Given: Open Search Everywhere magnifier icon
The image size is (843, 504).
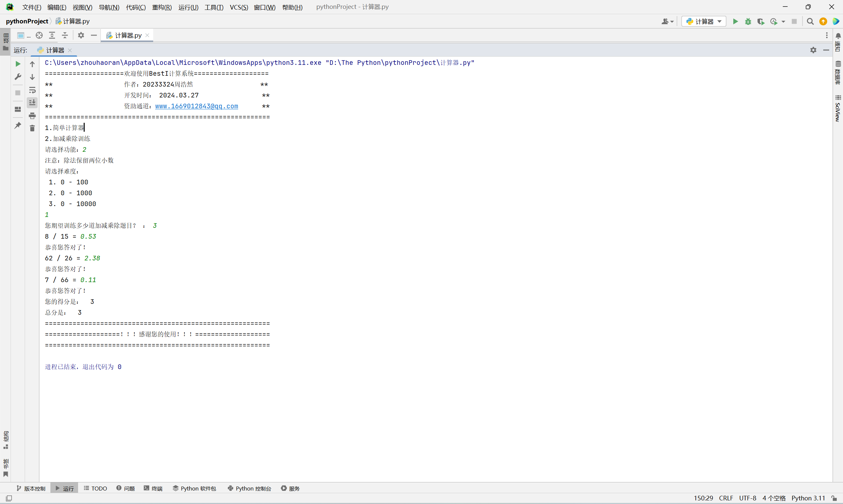Looking at the screenshot, I should (x=810, y=22).
